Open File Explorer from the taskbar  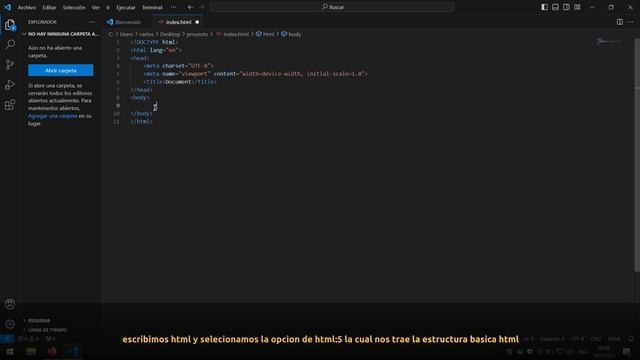tap(31, 351)
